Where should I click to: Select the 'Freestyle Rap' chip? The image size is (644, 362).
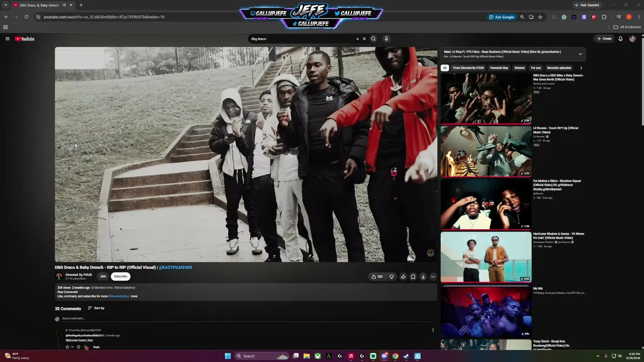click(499, 68)
